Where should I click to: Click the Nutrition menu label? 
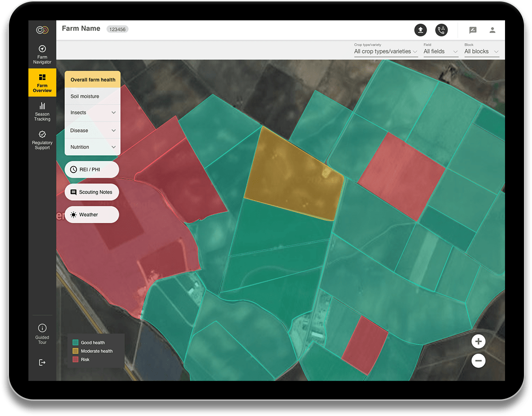[80, 147]
